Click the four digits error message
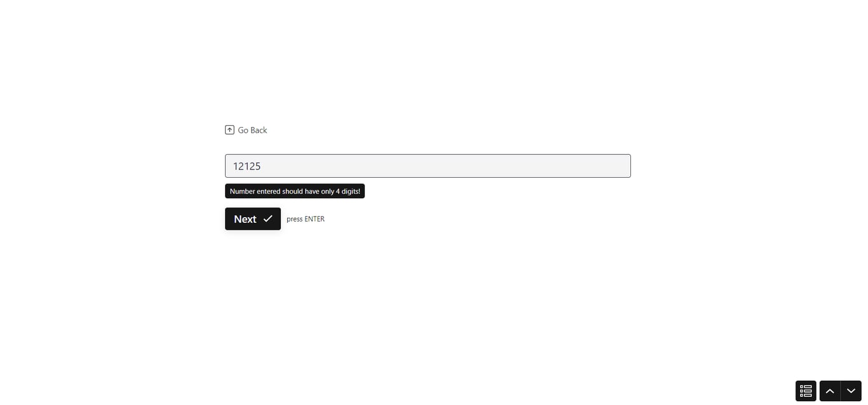The width and height of the screenshot is (868, 405). coord(295,191)
